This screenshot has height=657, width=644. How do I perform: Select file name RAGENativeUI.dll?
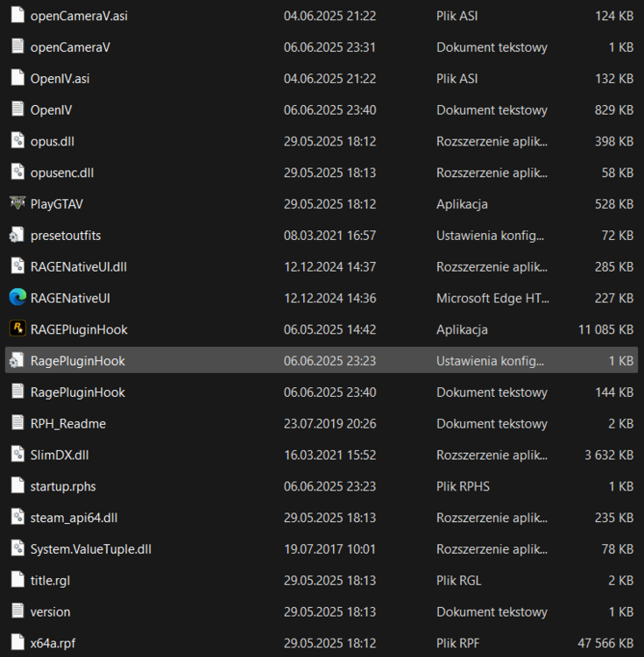[79, 267]
